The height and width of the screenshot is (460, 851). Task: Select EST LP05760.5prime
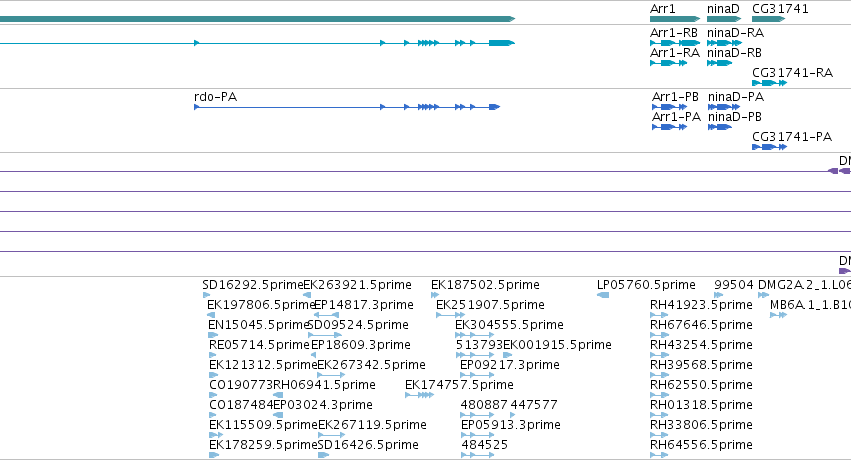click(x=646, y=285)
